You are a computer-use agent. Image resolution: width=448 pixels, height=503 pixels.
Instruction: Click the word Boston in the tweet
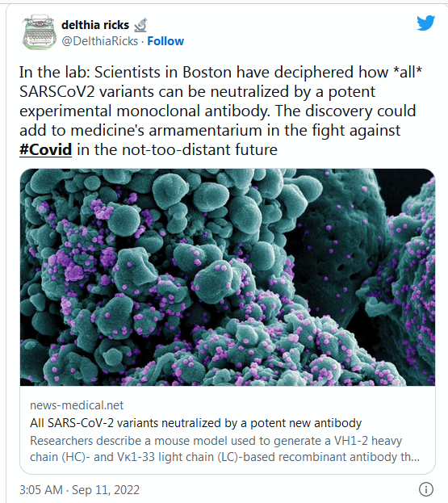coord(207,72)
